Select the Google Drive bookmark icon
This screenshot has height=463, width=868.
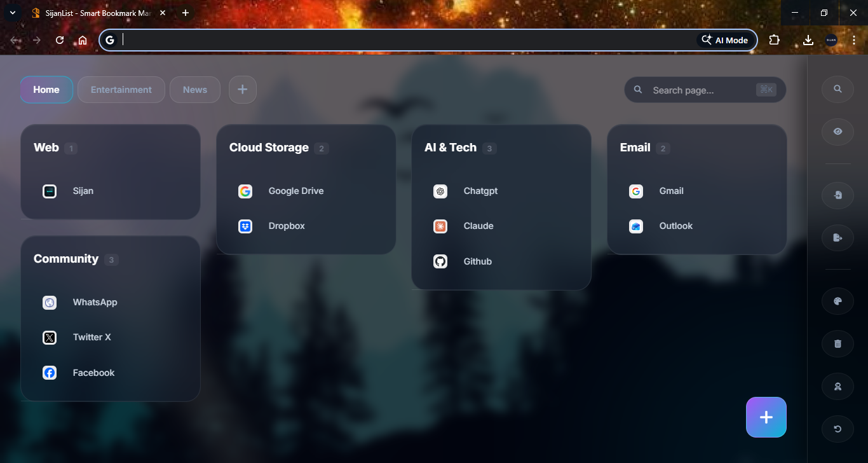click(x=245, y=191)
